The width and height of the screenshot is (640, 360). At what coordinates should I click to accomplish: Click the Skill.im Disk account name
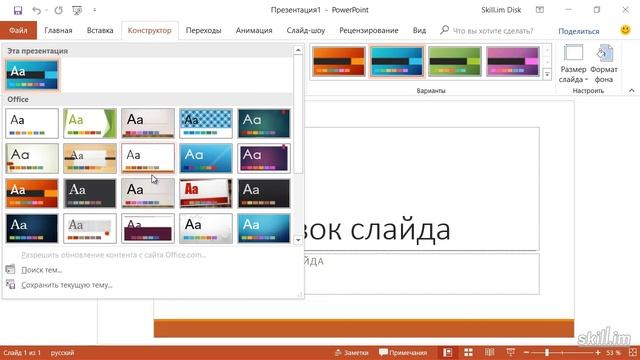click(501, 10)
